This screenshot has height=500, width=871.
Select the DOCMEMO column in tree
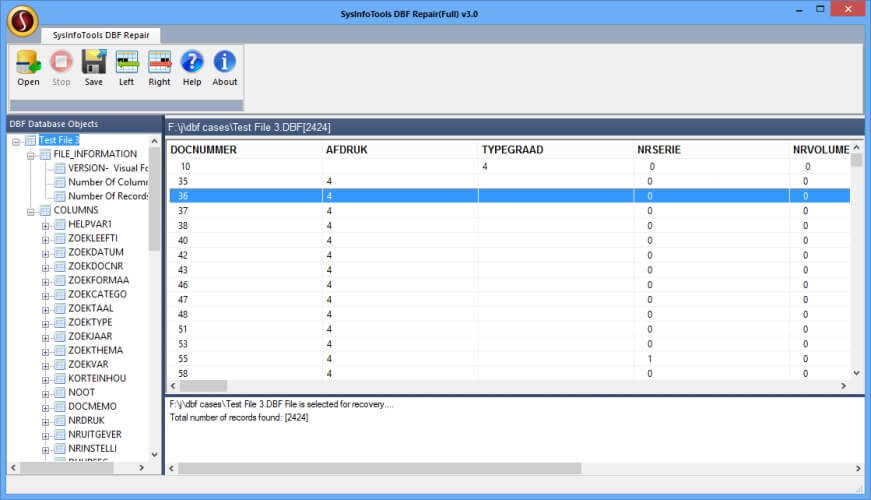click(x=92, y=407)
